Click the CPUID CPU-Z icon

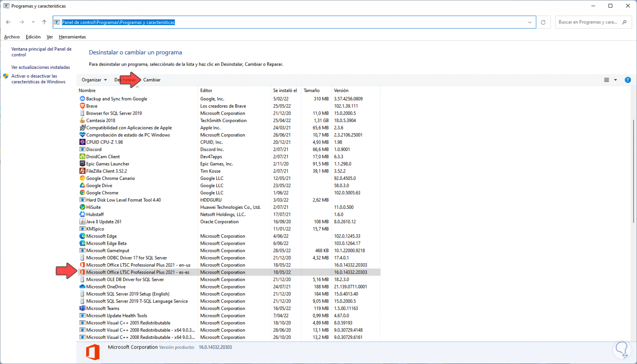click(x=82, y=142)
